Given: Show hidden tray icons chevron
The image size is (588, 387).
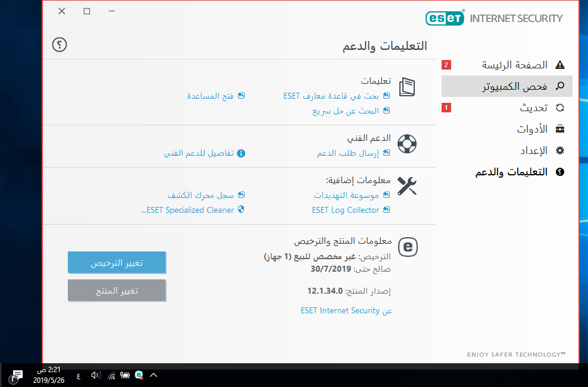Looking at the screenshot, I should tap(154, 375).
